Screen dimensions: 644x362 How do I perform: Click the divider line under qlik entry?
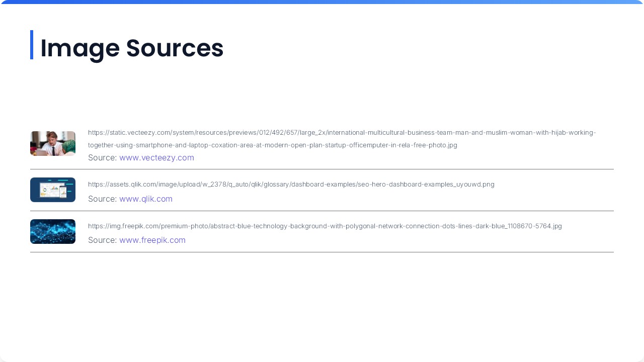(x=322, y=211)
